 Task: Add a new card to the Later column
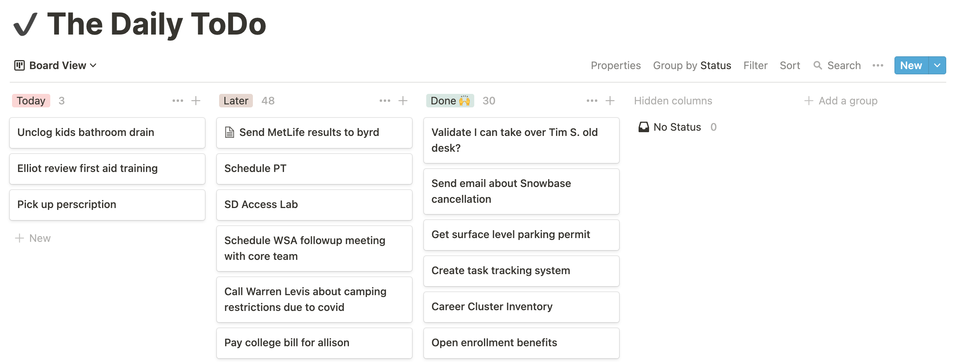(x=403, y=101)
